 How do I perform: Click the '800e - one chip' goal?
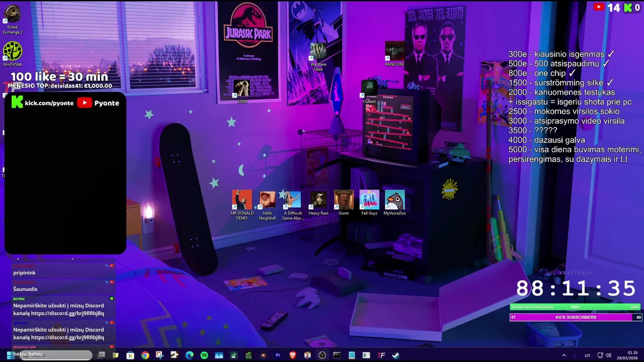[542, 73]
